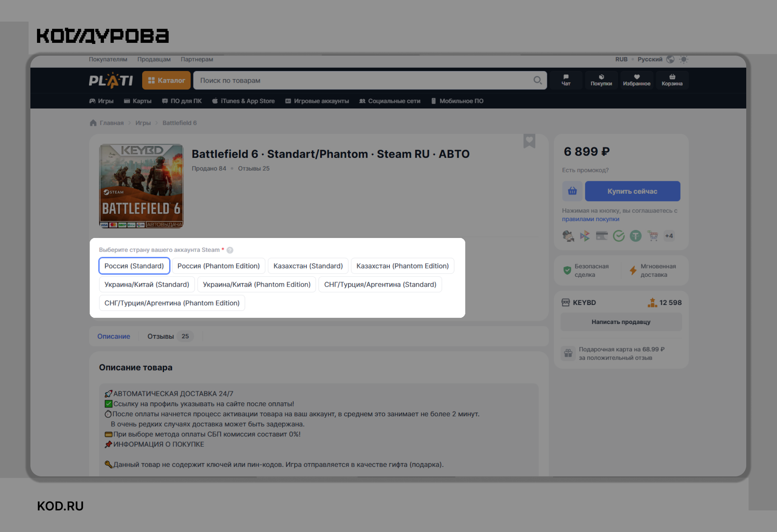This screenshot has height=532, width=777.
Task: Open the Карты category menu
Action: pos(138,101)
